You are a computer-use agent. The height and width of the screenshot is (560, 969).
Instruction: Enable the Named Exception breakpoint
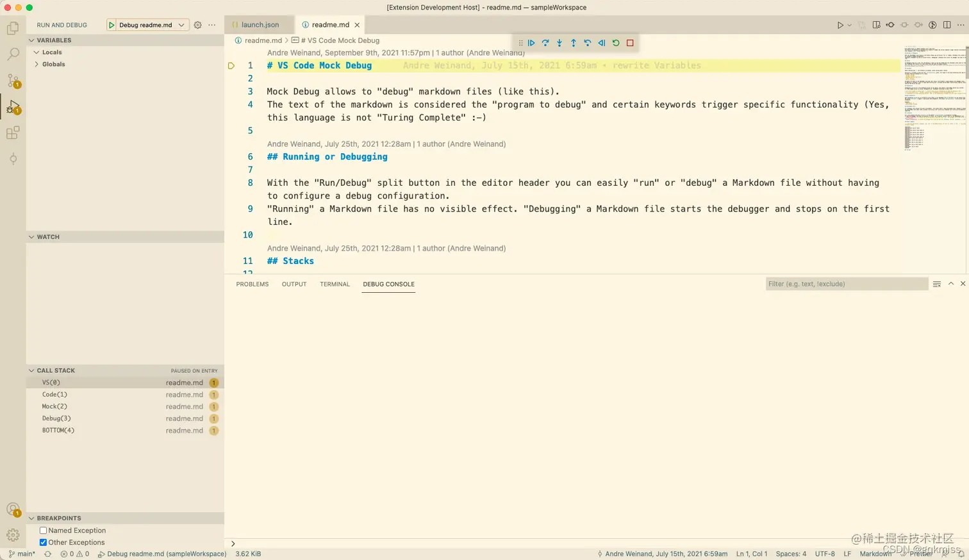(43, 531)
